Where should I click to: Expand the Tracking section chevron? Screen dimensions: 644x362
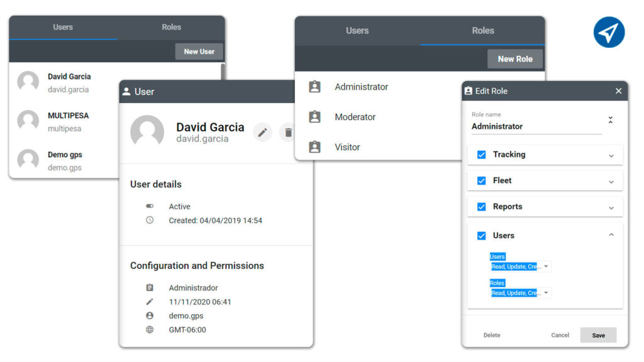(x=611, y=156)
